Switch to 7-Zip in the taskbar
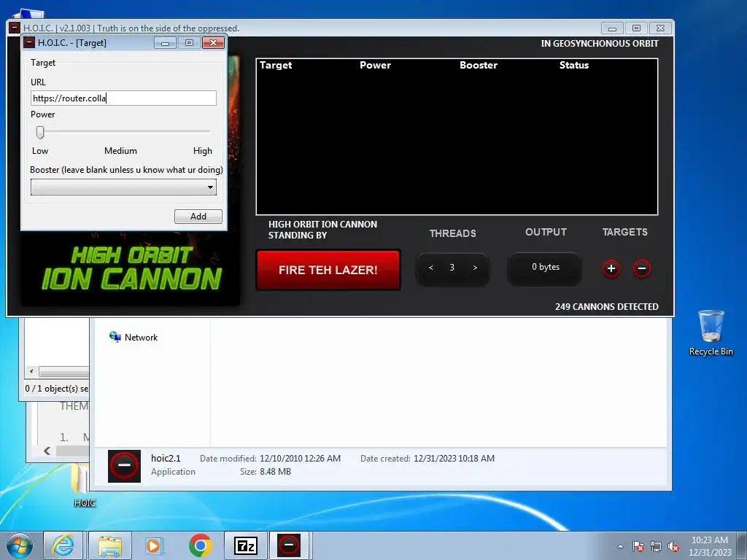 point(246,545)
